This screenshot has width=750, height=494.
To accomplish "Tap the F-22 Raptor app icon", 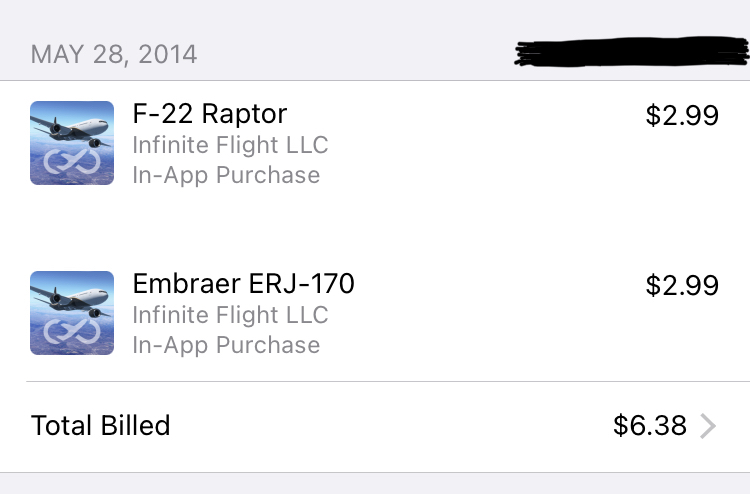I will click(x=72, y=143).
